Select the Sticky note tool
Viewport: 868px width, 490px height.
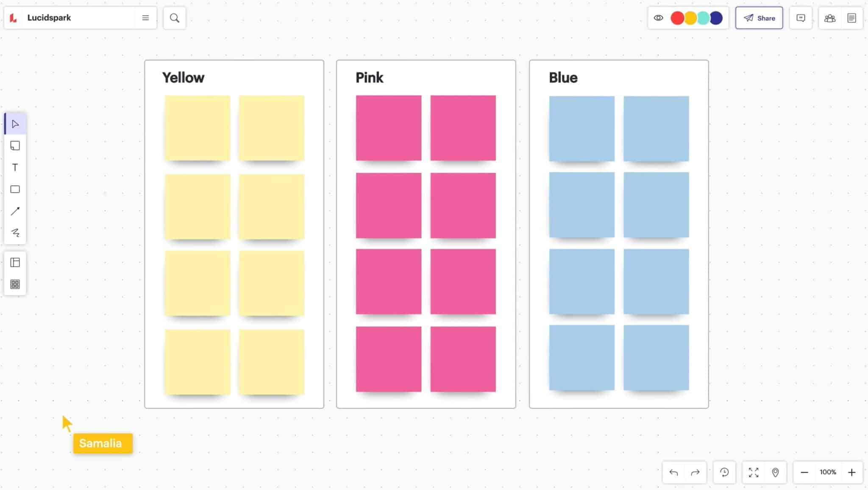tap(15, 145)
